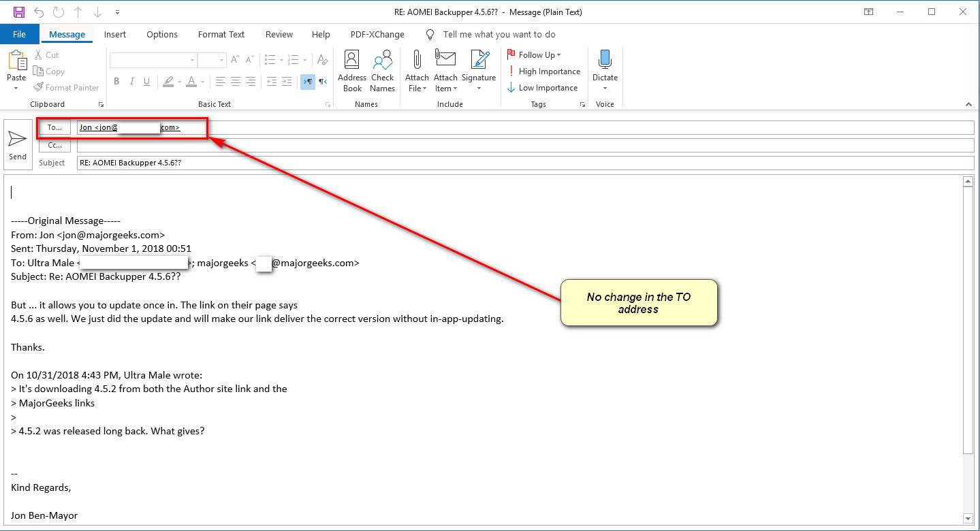Toggle Align Left
This screenshot has width=980, height=531.
221,82
